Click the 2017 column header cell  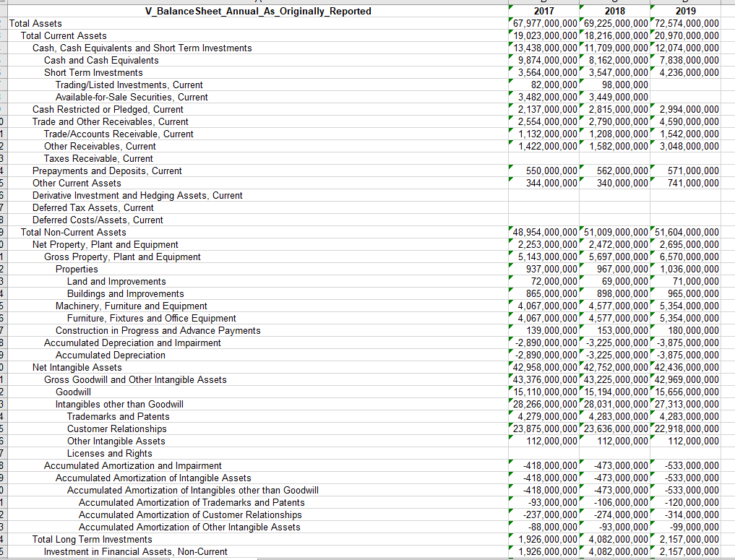[544, 11]
